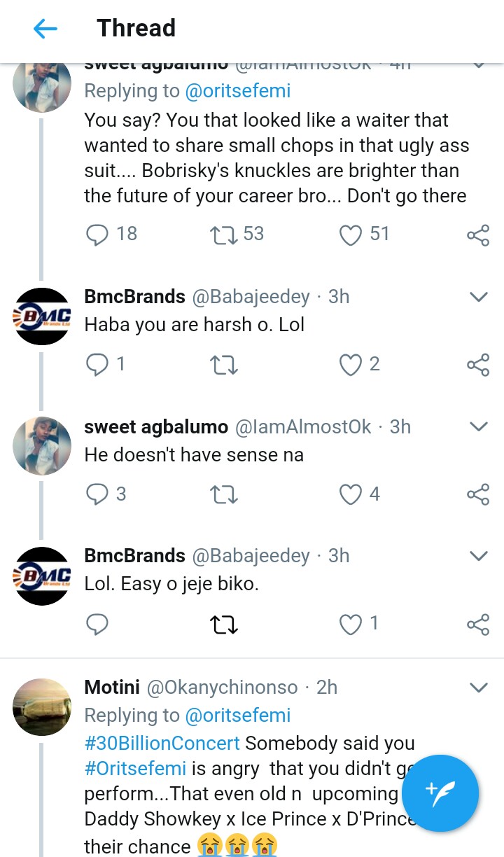The height and width of the screenshot is (857, 504).
Task: Expand the chevron menu on Motini's tweet
Action: pyautogui.click(x=478, y=688)
